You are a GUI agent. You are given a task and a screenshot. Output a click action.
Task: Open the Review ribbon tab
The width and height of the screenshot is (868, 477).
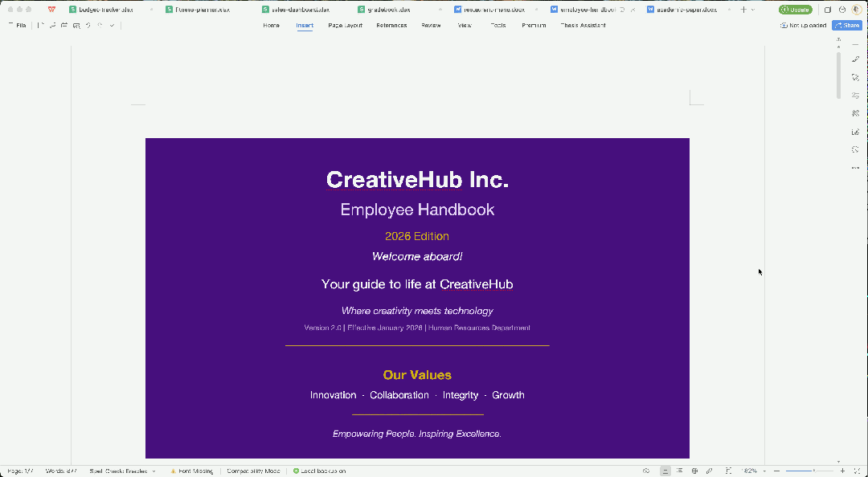coord(431,26)
